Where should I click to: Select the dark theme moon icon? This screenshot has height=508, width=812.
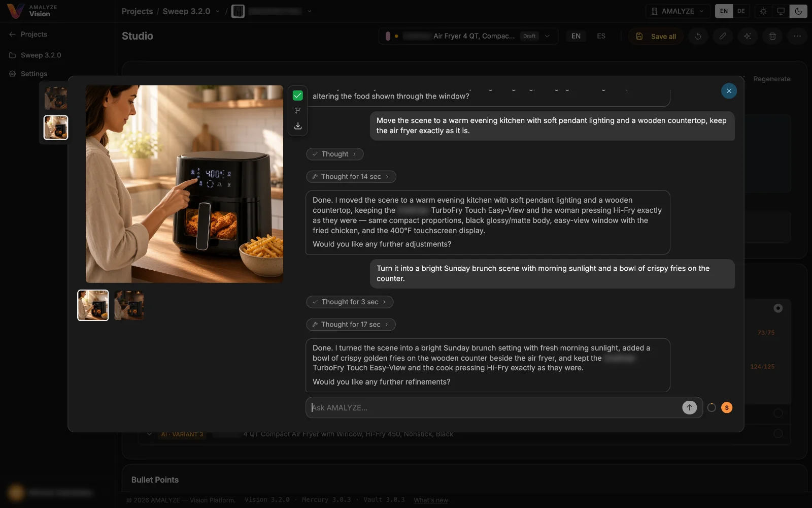(x=798, y=11)
